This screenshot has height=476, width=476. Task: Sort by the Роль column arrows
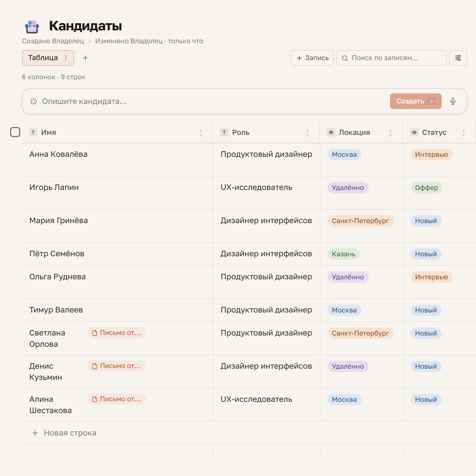coord(307,133)
